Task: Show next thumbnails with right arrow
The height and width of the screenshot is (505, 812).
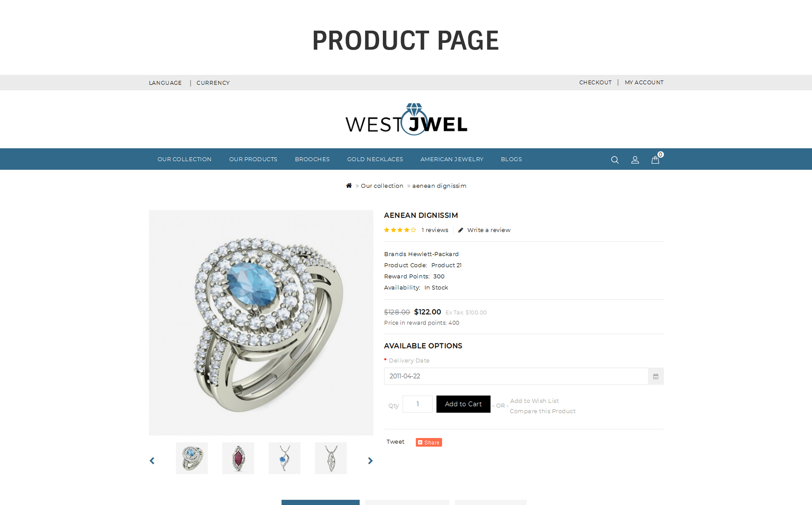Action: (370, 461)
